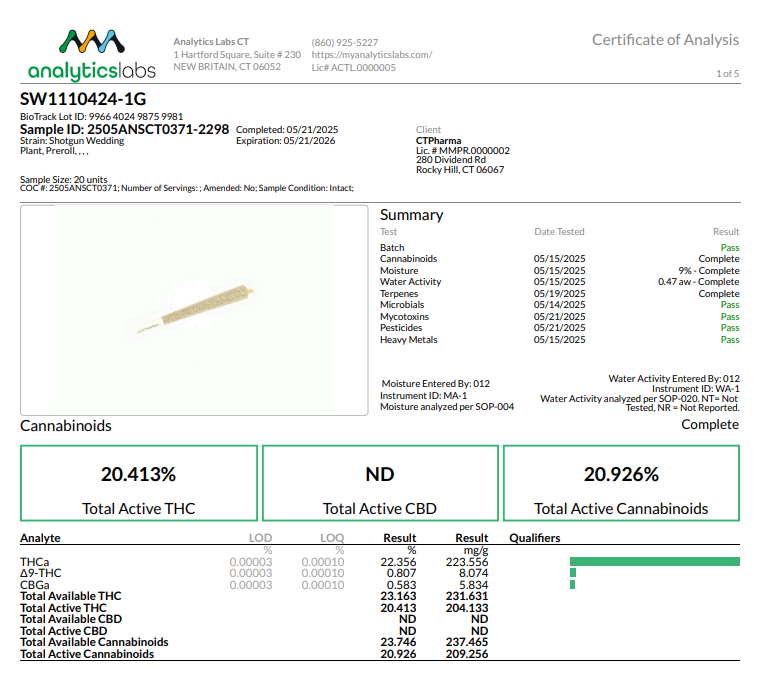Click the Cannabinoids section heading

coord(66,426)
